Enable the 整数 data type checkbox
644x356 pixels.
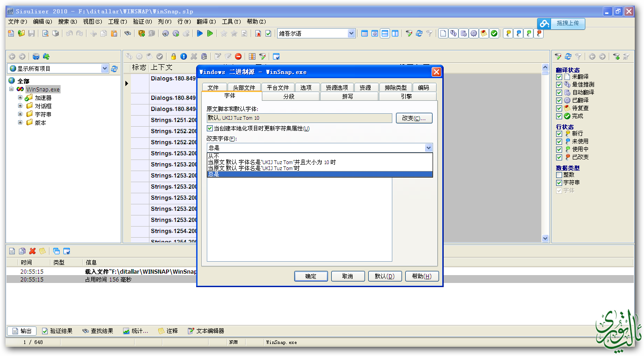coord(559,175)
